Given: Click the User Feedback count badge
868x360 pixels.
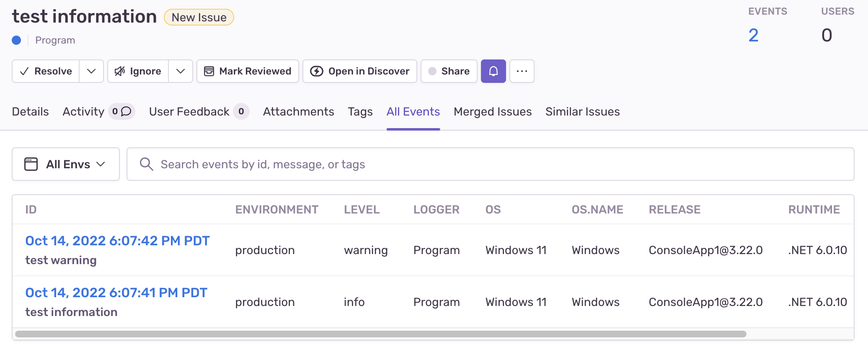Looking at the screenshot, I should click(x=241, y=111).
